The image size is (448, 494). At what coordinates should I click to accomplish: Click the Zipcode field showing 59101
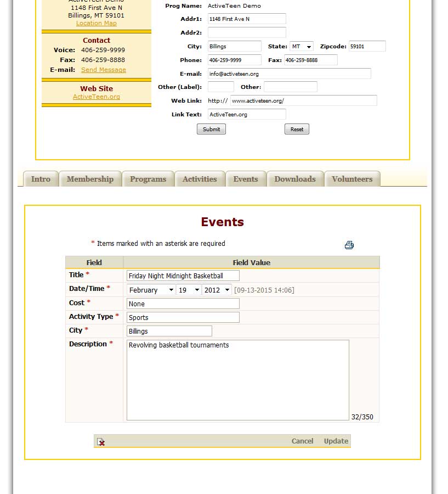[x=367, y=46]
